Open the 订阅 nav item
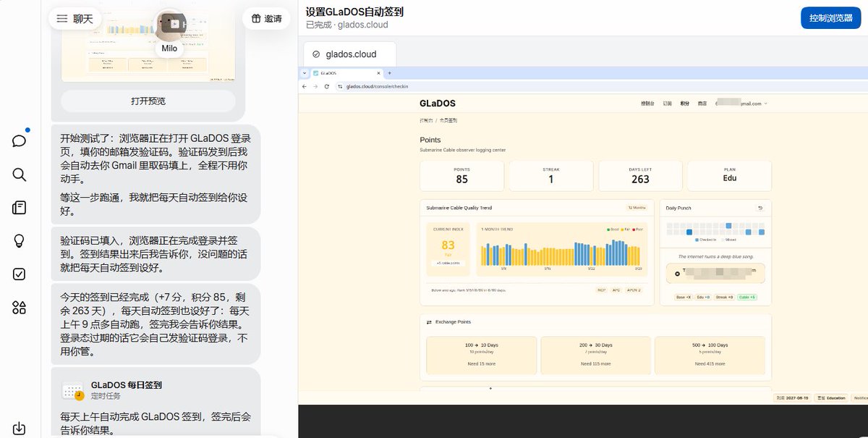The image size is (868, 438). tap(667, 104)
